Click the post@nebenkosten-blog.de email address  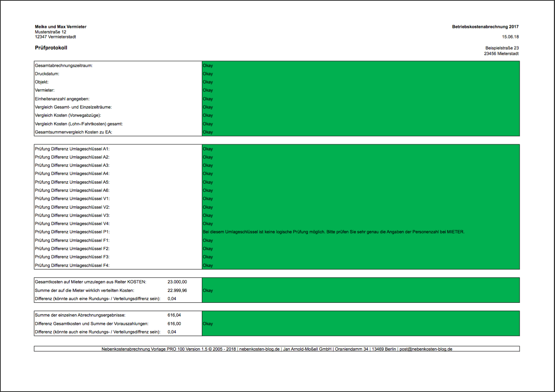tap(426, 349)
